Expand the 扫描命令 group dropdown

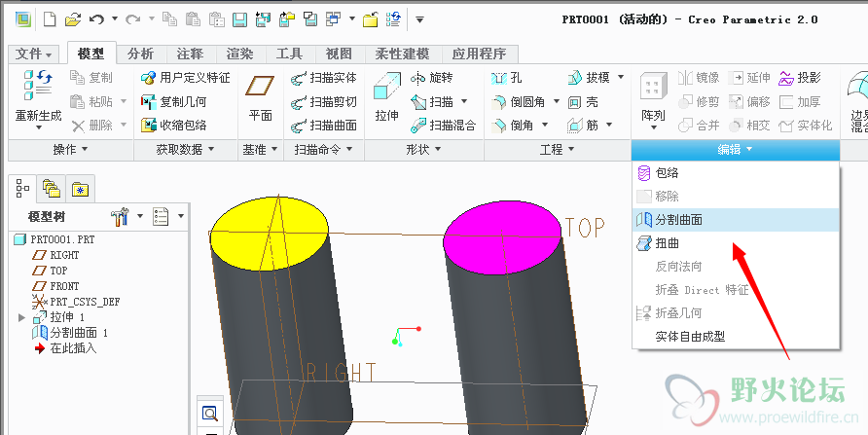click(324, 150)
